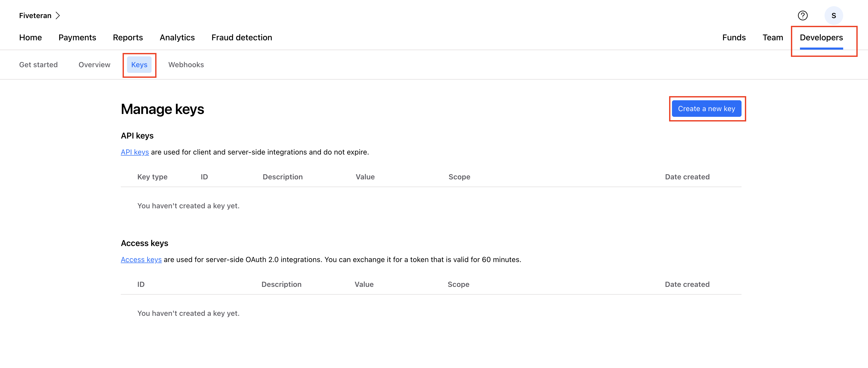Navigate to the Reports section

[x=128, y=37]
